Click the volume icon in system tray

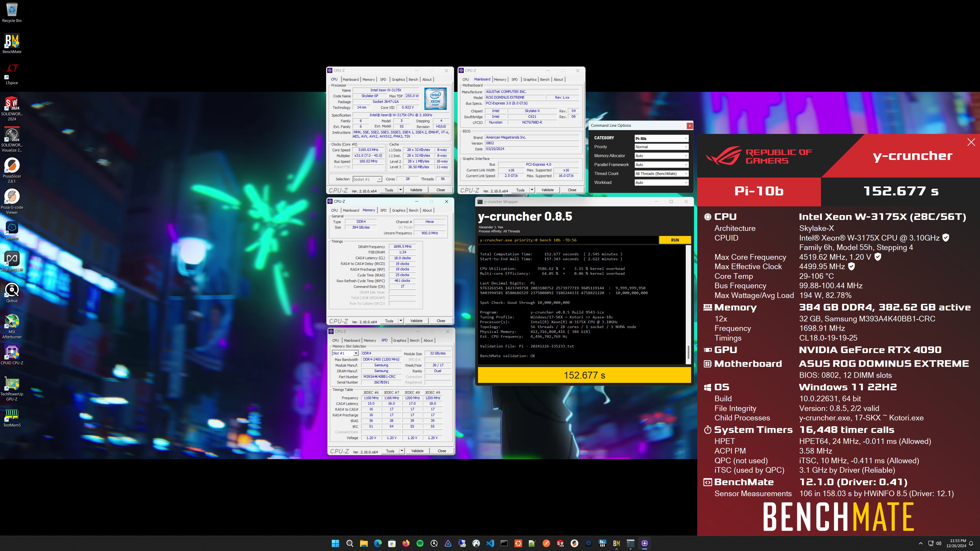[939, 543]
